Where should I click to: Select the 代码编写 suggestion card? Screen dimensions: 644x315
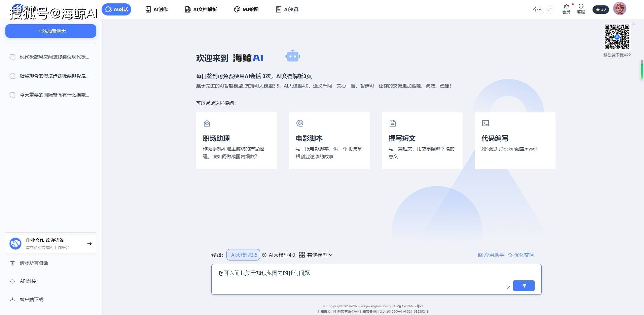(515, 141)
